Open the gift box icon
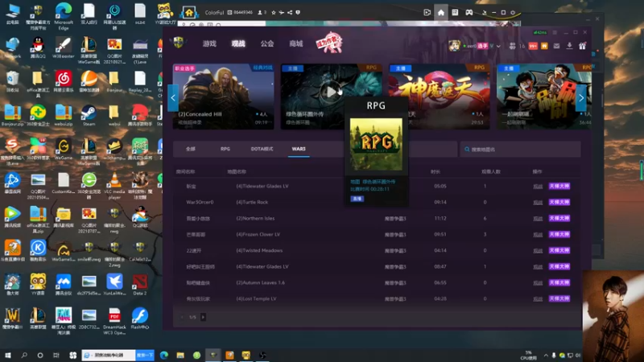Screen dimensions: 644x362 tap(582, 46)
